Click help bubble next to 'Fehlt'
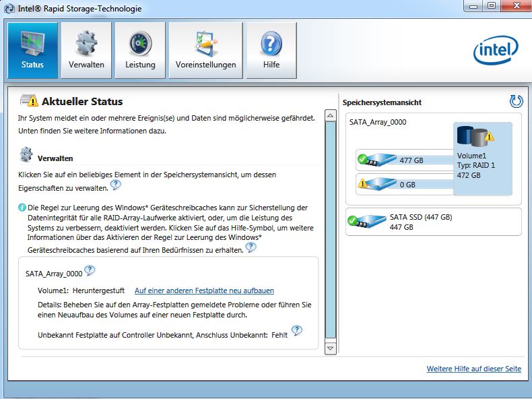Screen dimensions: 532x399 pyautogui.click(x=297, y=331)
